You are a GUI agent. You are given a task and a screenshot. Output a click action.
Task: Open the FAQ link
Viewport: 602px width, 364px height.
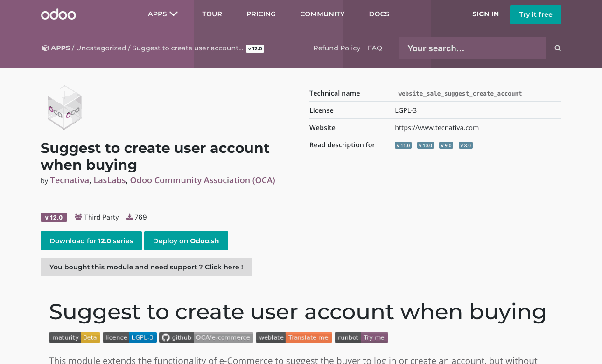coord(375,48)
